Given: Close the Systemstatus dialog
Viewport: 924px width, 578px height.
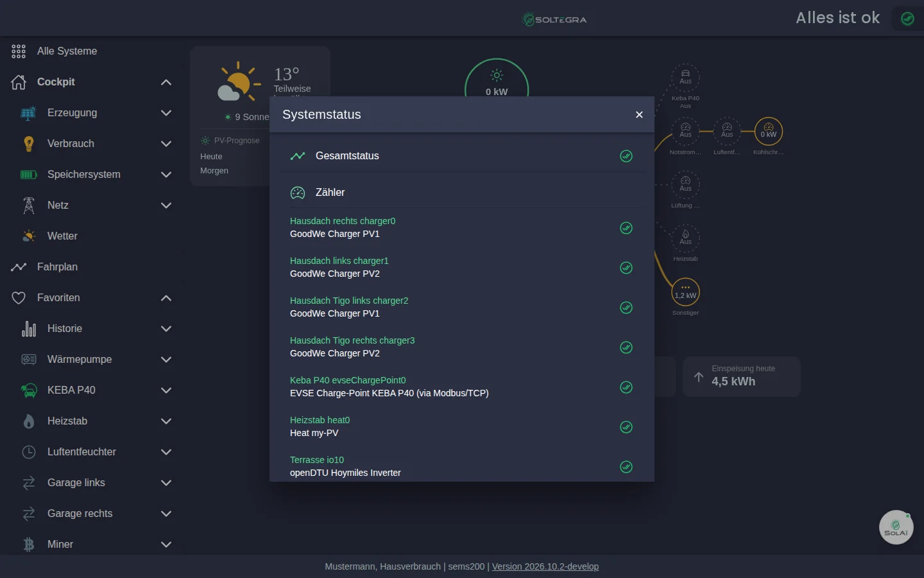Looking at the screenshot, I should (639, 115).
